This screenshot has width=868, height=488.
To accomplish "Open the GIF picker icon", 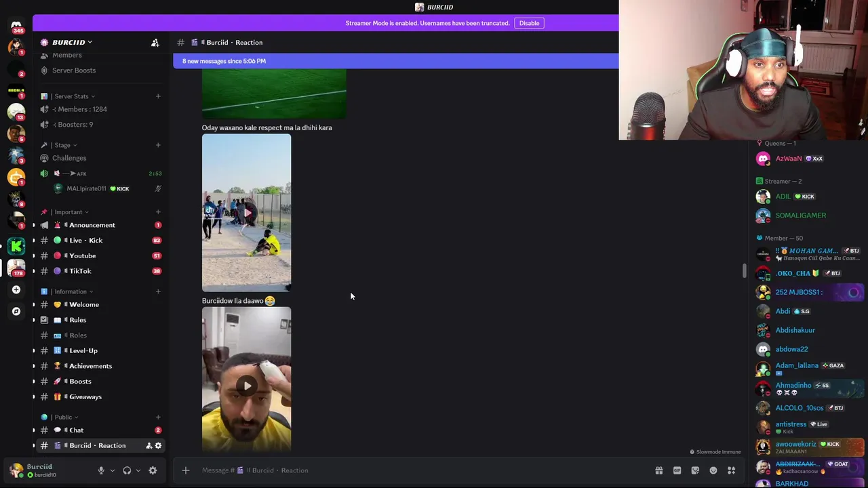I will coord(677,470).
